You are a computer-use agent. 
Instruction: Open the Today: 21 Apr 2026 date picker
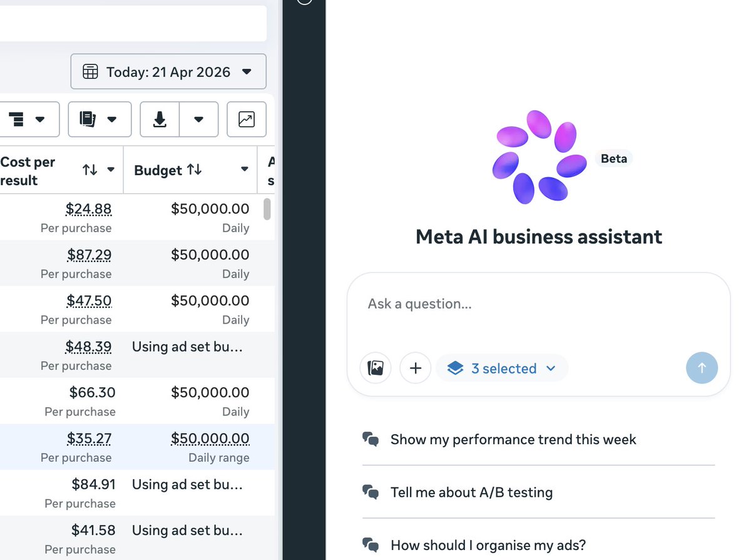[168, 71]
